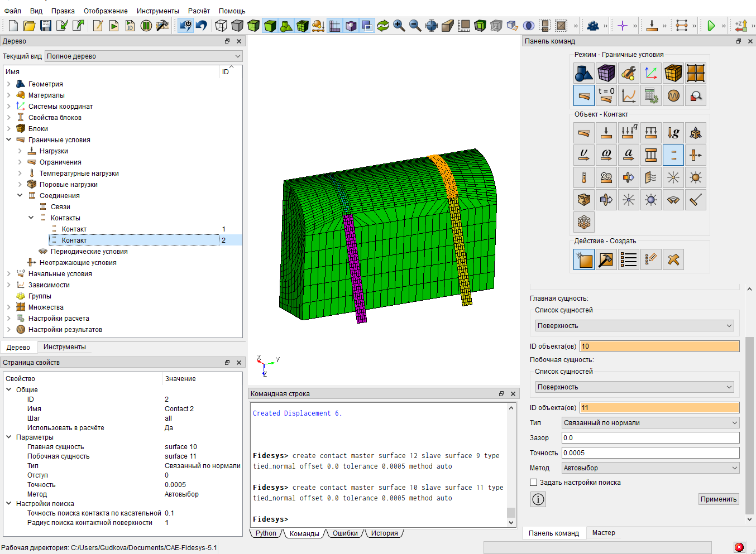Select the acceleration 'a' object icon
The width and height of the screenshot is (756, 554).
(629, 155)
